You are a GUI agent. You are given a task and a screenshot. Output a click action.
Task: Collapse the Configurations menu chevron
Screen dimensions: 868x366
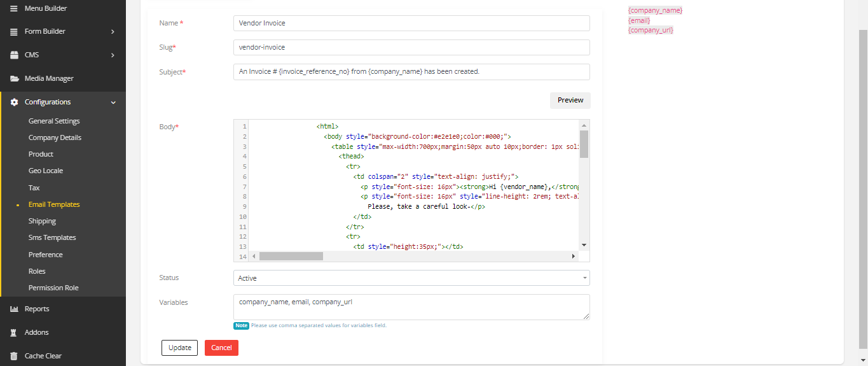pos(113,102)
